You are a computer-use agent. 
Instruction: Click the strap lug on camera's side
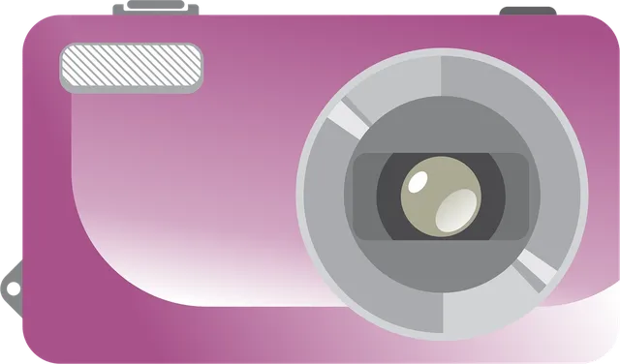[12, 288]
